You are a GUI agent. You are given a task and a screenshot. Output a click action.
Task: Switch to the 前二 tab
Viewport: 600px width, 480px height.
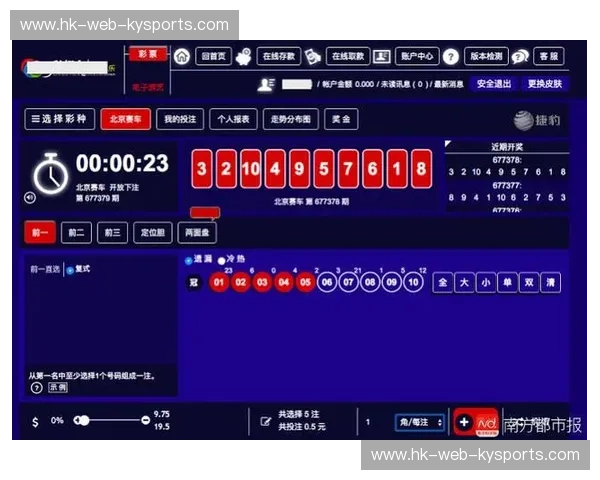[x=75, y=233]
